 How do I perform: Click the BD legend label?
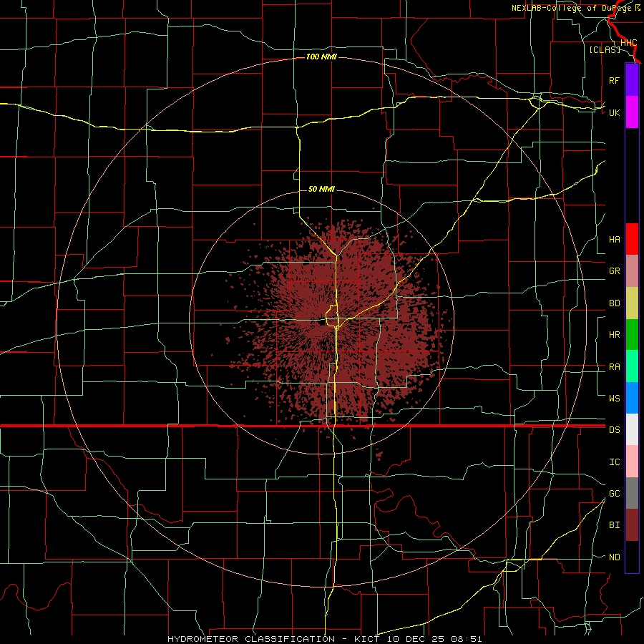tap(615, 303)
